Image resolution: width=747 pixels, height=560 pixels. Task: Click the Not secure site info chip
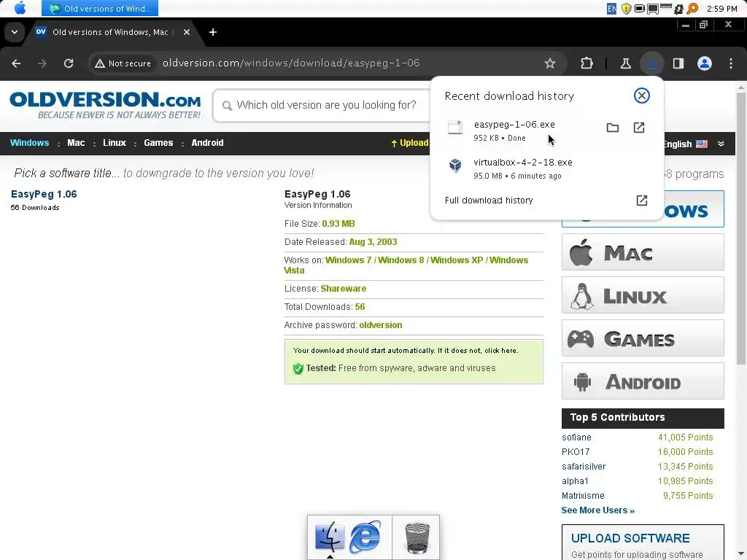(123, 63)
